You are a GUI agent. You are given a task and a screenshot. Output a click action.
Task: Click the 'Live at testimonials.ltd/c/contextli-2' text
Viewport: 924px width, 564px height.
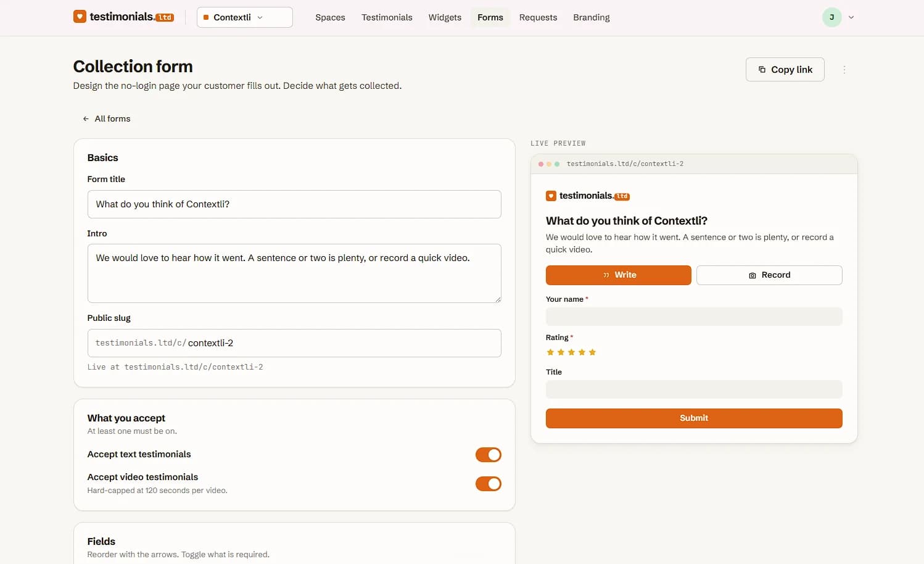[175, 367]
